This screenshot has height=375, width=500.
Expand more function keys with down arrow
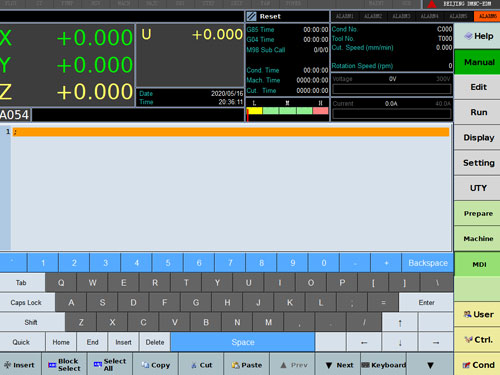tap(430, 365)
